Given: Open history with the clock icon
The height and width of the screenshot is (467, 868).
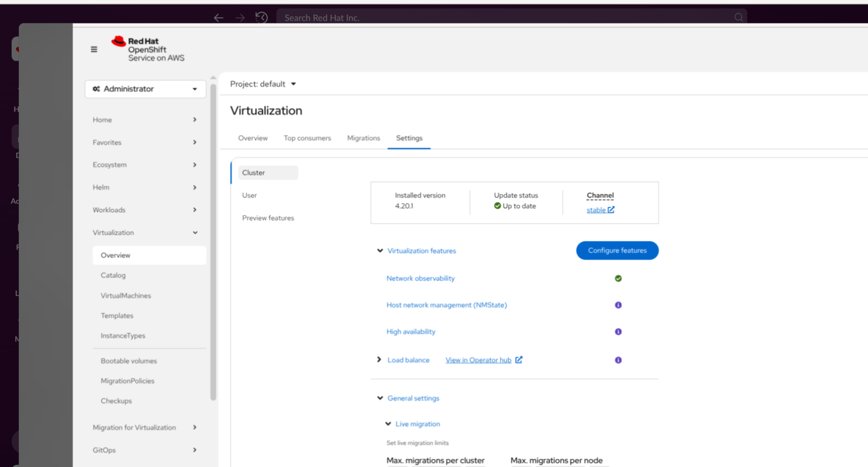Looking at the screenshot, I should click(262, 18).
